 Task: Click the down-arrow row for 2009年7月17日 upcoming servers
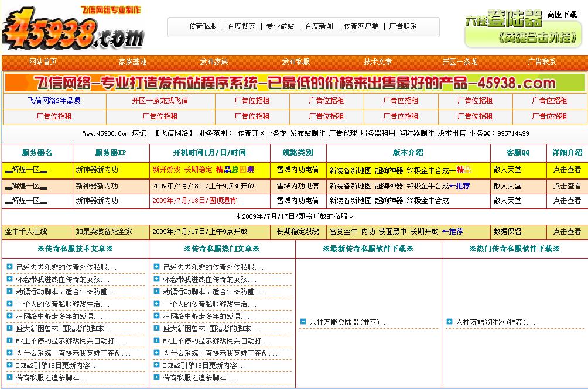[294, 214]
